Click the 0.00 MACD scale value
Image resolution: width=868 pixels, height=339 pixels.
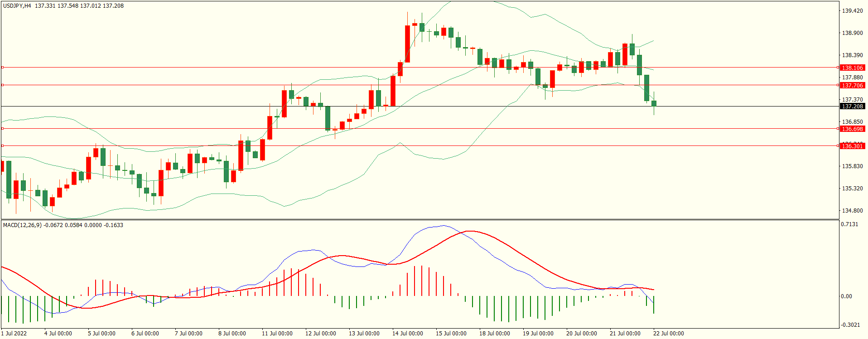tap(846, 296)
